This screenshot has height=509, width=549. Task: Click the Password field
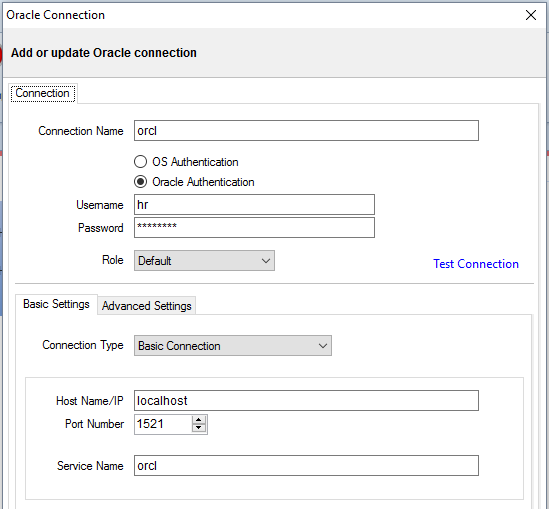pos(254,228)
